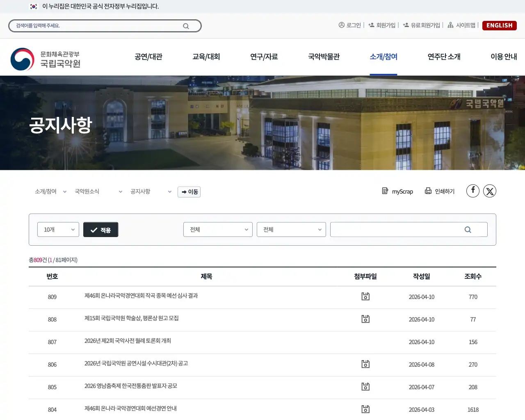Share the page via the Facebook icon
Image resolution: width=525 pixels, height=420 pixels.
click(472, 191)
